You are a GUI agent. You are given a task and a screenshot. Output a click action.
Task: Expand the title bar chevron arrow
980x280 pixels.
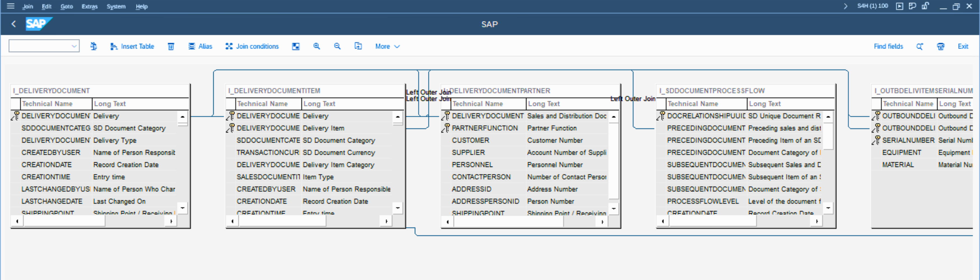click(845, 6)
